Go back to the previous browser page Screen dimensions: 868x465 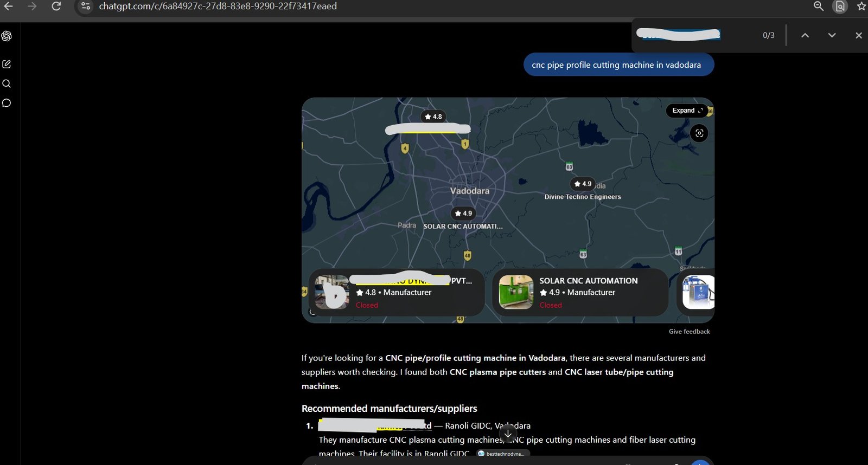(x=9, y=7)
